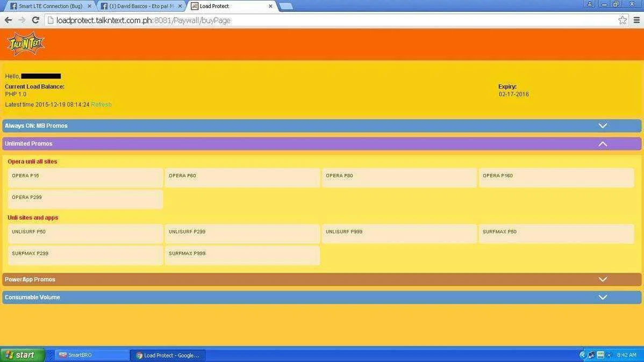Close the Smart LTE Connection tab
This screenshot has height=362, width=644.
[x=90, y=6]
